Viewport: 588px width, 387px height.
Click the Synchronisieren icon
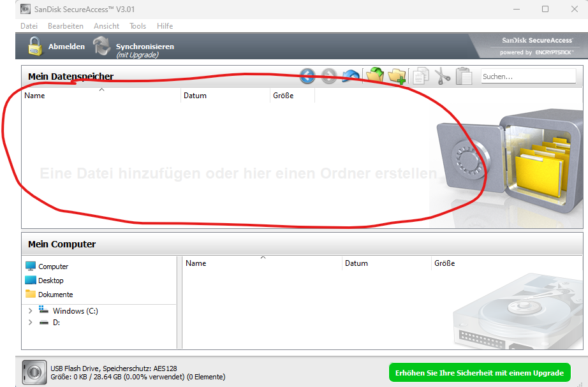pos(102,46)
